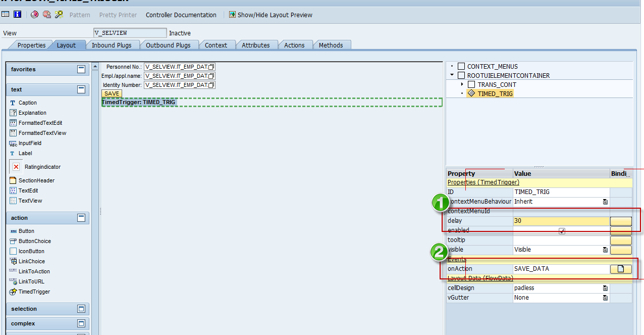Toggle the enabled checkbox for TIMED_TRIG
The height and width of the screenshot is (335, 644).
click(562, 230)
